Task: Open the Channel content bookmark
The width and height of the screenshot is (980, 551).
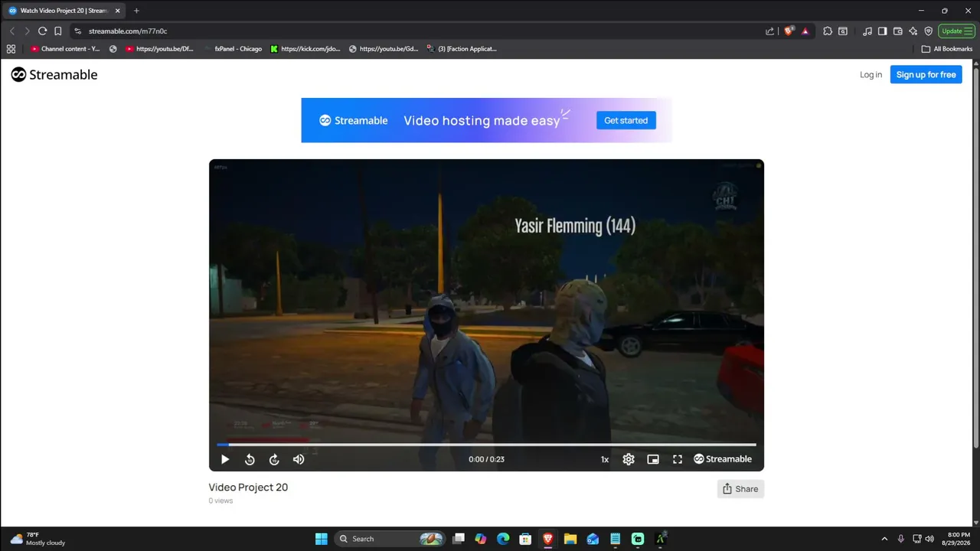Action: pyautogui.click(x=66, y=49)
